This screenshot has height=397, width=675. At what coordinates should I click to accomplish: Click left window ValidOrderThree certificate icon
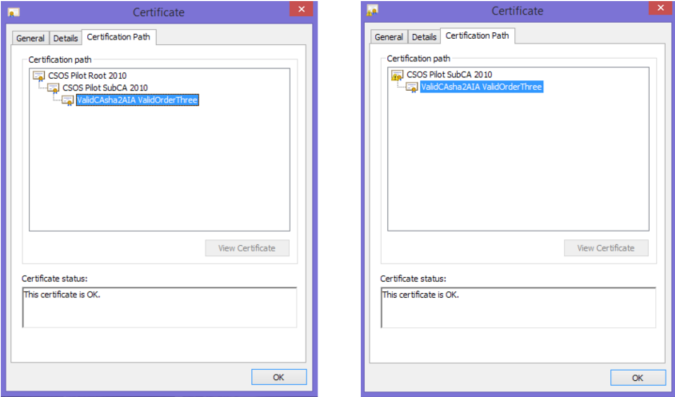tap(68, 100)
